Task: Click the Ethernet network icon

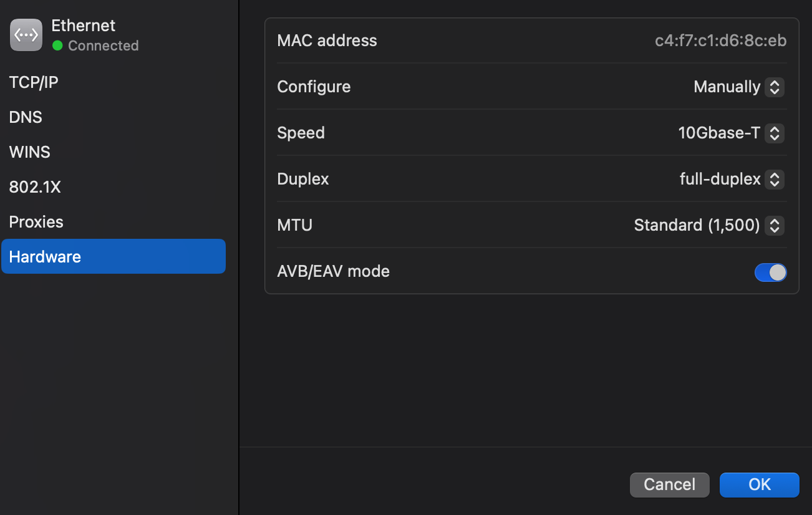Action: tap(26, 35)
